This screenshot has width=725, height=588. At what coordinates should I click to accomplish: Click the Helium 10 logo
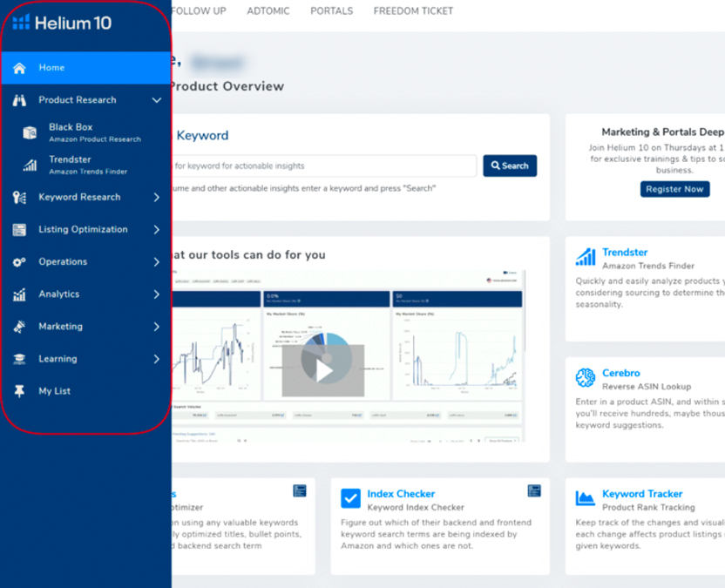(x=62, y=23)
